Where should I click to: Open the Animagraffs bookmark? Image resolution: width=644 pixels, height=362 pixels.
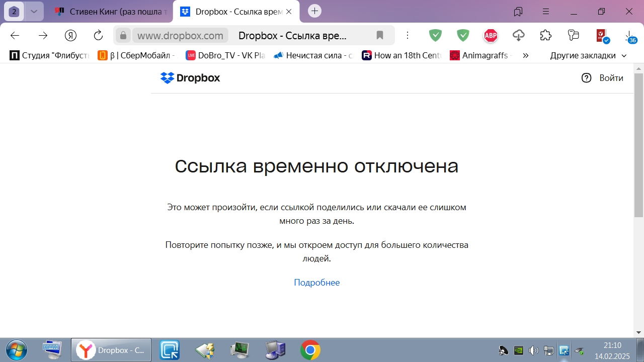(x=480, y=55)
